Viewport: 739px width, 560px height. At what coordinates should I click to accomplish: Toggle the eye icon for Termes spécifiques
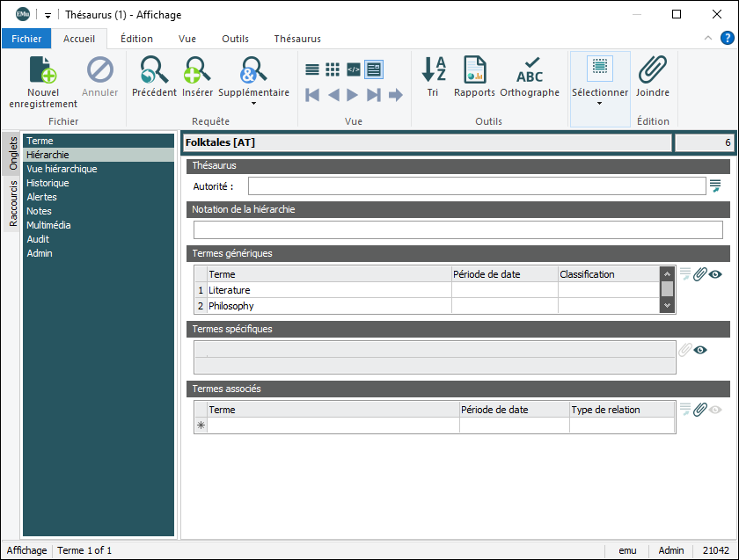(701, 350)
